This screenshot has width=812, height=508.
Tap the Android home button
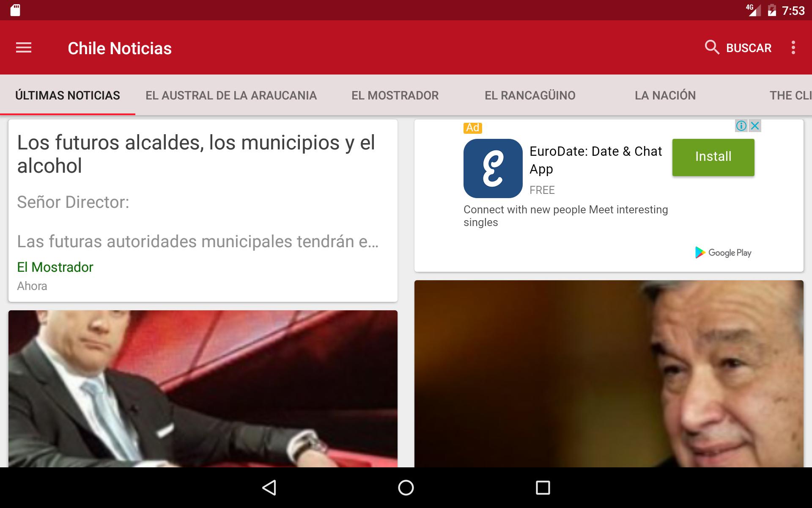point(406,488)
